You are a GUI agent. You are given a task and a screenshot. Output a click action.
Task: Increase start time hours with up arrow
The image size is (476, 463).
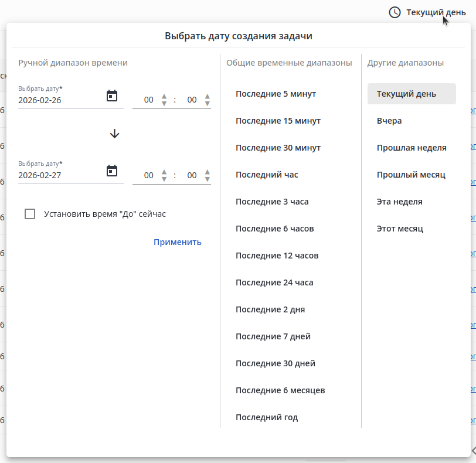(x=164, y=96)
